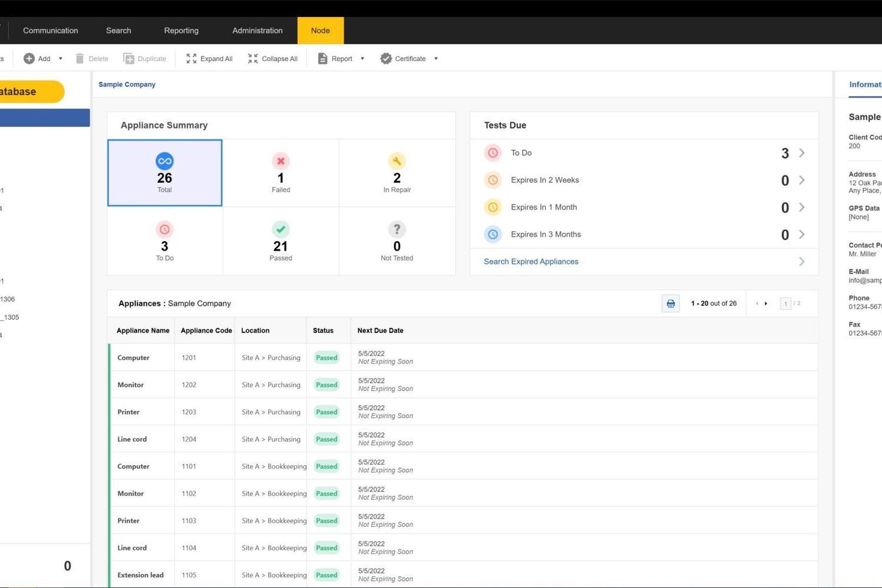Viewport: 882px width, 588px height.
Task: Click the print icon above appliances table
Action: [670, 303]
